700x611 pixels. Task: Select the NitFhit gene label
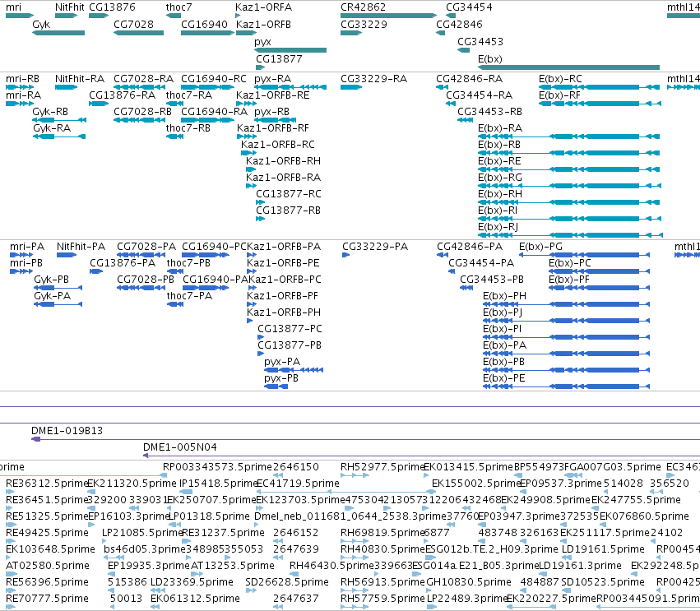(70, 7)
